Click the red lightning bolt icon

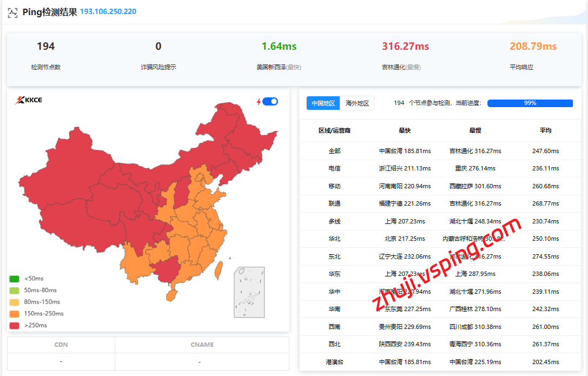(259, 102)
